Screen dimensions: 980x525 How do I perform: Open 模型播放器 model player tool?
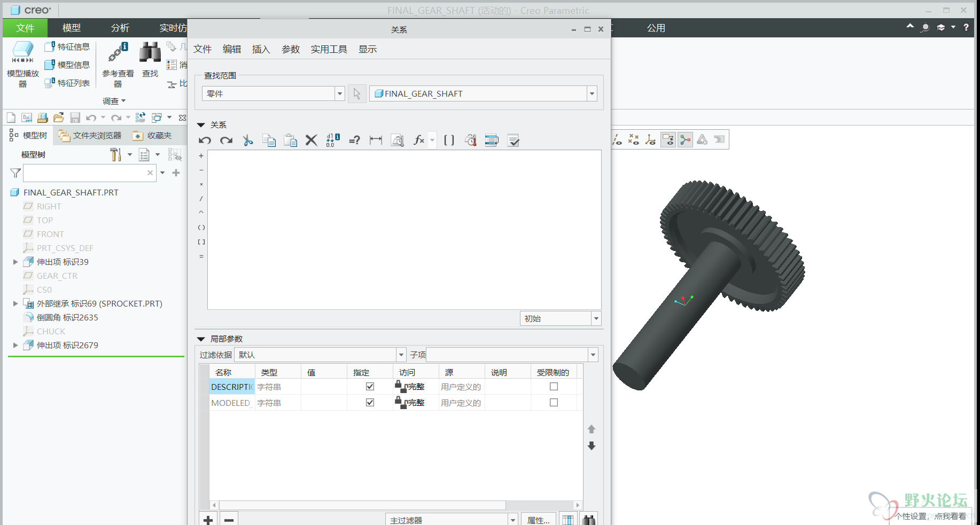click(22, 64)
